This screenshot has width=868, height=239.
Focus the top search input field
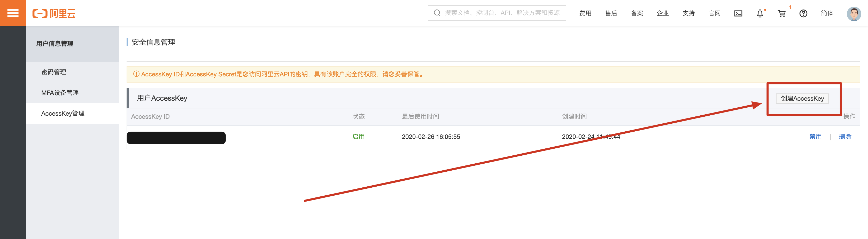(502, 13)
